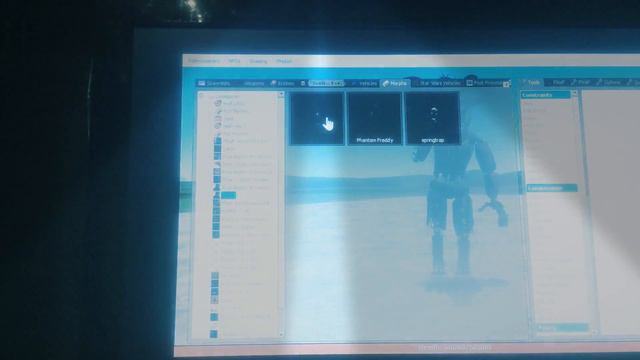The width and height of the screenshot is (640, 360).
Task: Open the Spawnlists tab
Action: click(x=215, y=83)
